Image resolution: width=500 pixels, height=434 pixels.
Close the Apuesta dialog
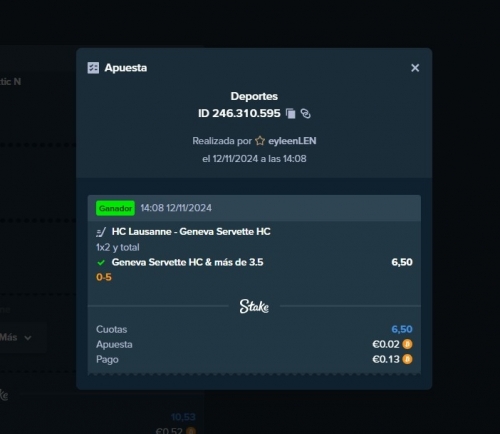point(415,68)
